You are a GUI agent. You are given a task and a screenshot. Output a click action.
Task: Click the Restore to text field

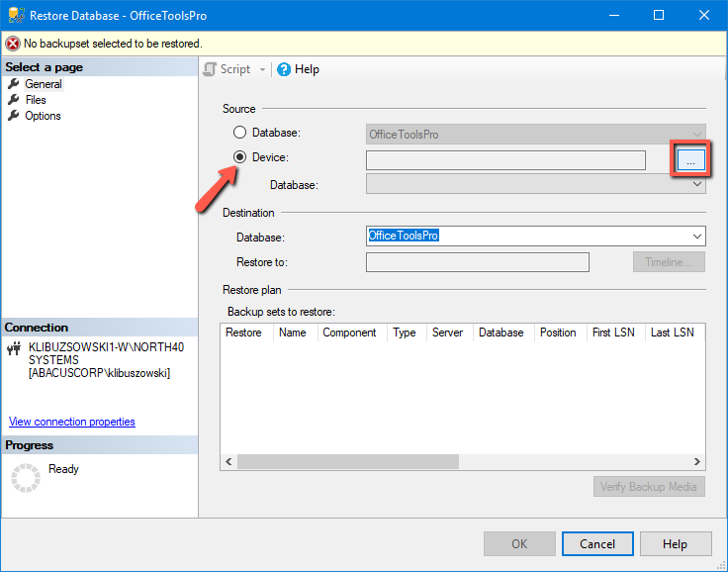pyautogui.click(x=478, y=262)
